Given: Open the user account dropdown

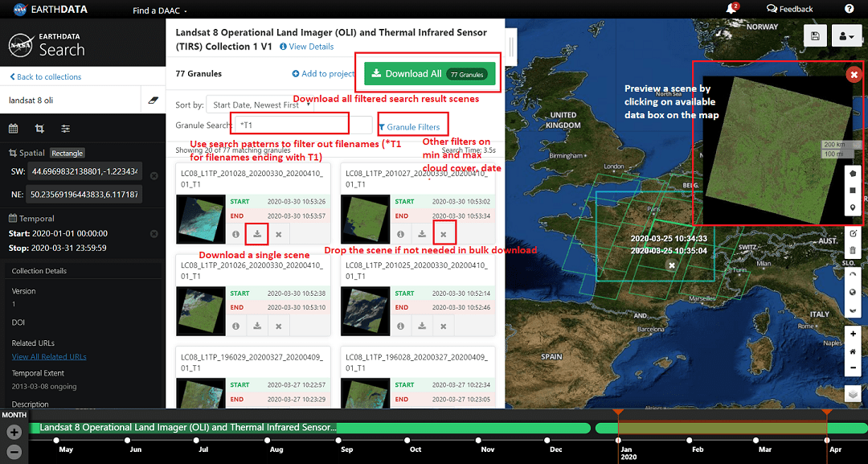Looking at the screenshot, I should tap(845, 36).
